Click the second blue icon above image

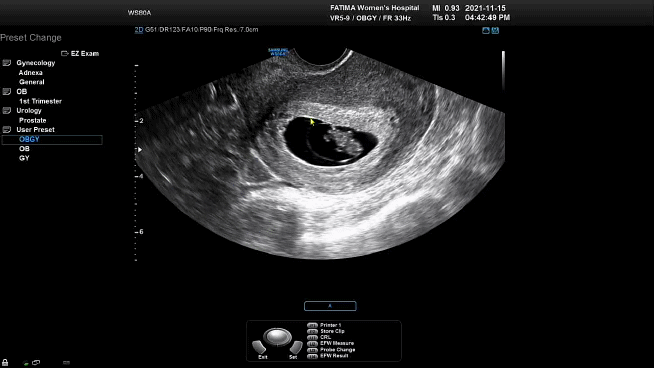[495, 30]
